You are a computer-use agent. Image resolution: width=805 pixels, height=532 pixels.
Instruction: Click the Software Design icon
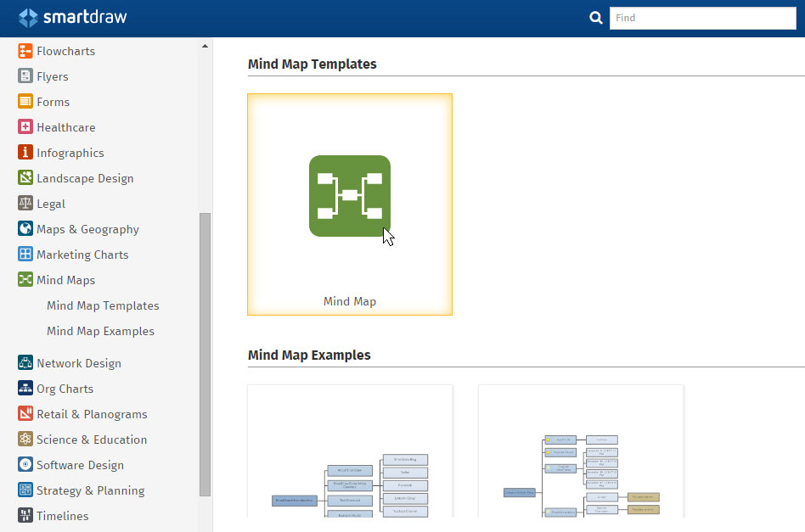pos(25,464)
